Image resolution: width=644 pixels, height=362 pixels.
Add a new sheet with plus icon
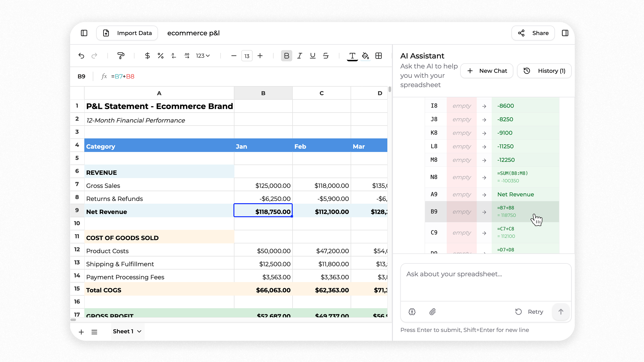[x=81, y=332]
